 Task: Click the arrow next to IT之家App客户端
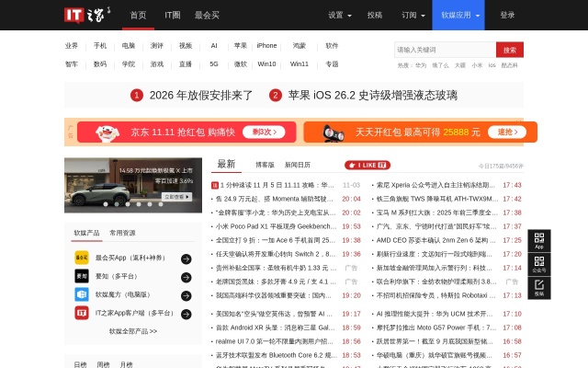[x=187, y=313]
